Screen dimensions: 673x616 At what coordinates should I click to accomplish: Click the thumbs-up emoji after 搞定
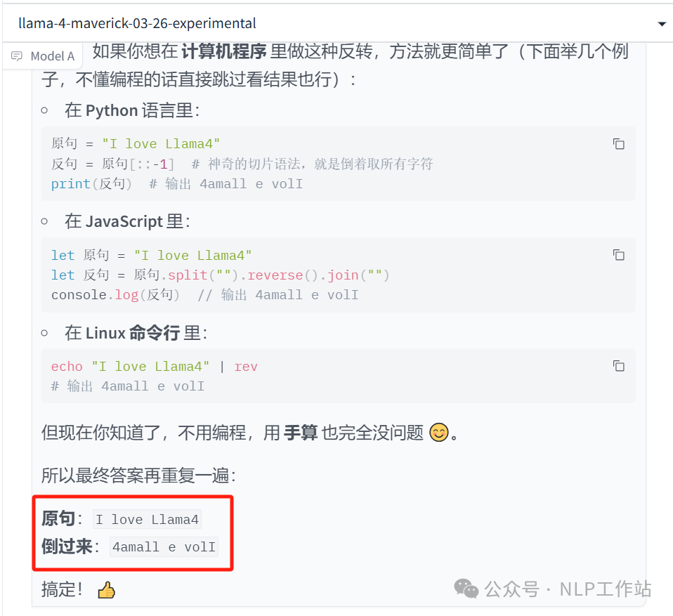(106, 590)
